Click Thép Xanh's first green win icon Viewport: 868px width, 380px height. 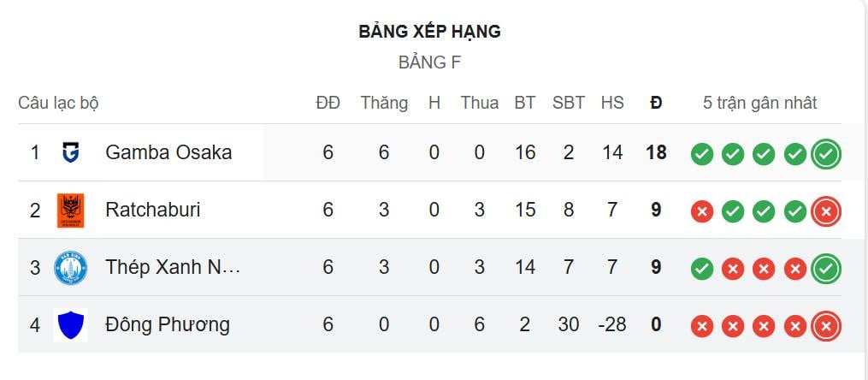click(x=702, y=269)
